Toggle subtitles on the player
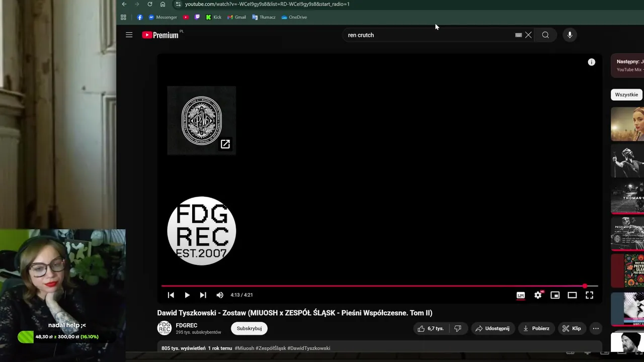 click(x=521, y=295)
